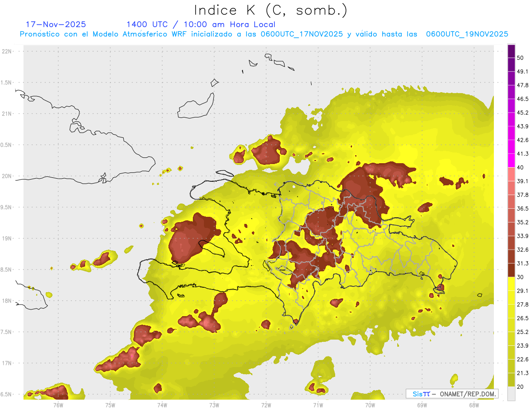Click the color scale label '32.6'

[x=523, y=250]
